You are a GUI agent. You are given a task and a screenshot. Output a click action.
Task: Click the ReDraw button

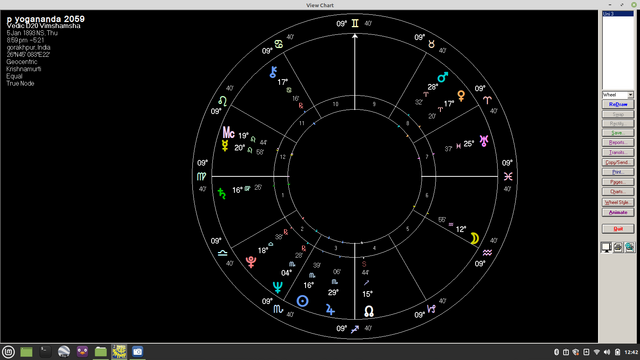618,104
